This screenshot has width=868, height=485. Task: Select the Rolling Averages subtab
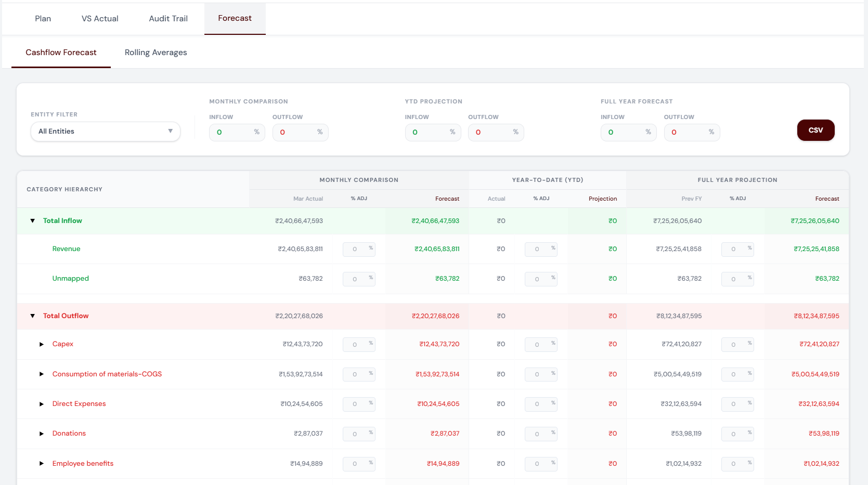pos(156,53)
